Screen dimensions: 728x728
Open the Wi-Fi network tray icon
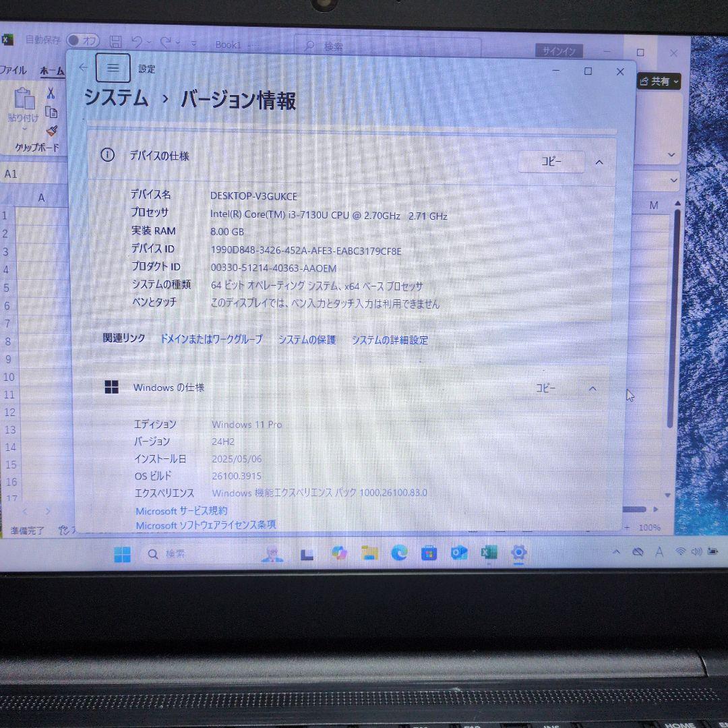tap(681, 551)
